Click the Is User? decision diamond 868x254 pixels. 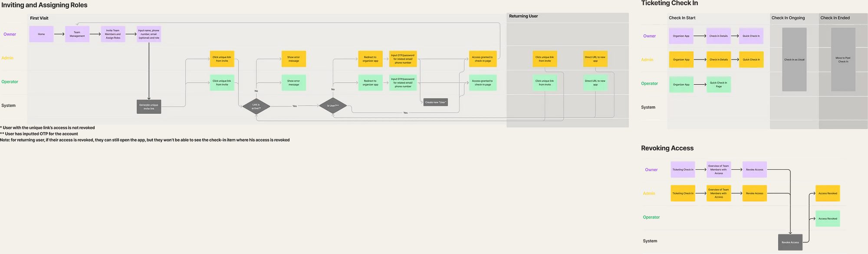click(333, 106)
